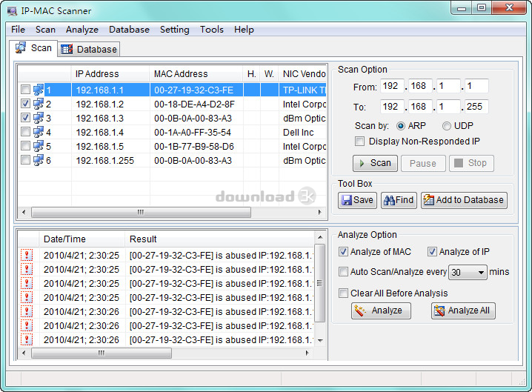The height and width of the screenshot is (392, 532).
Task: Enable Clear All Before Analysis
Action: 343,293
